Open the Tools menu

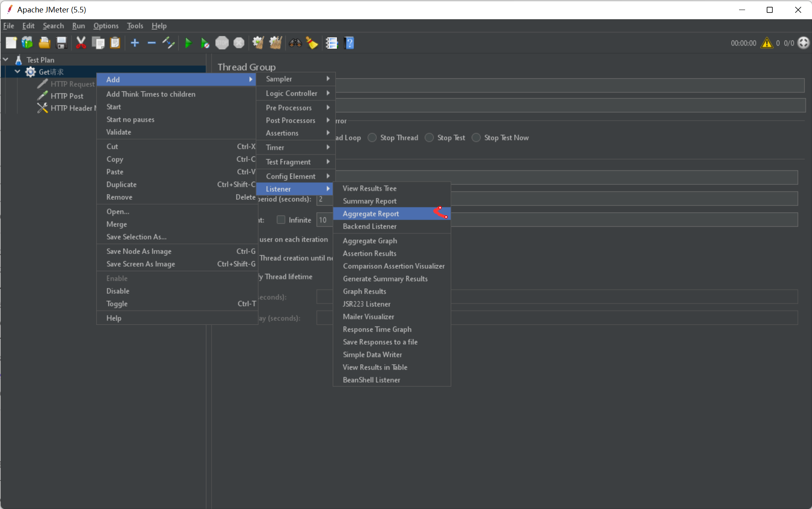[x=135, y=26]
